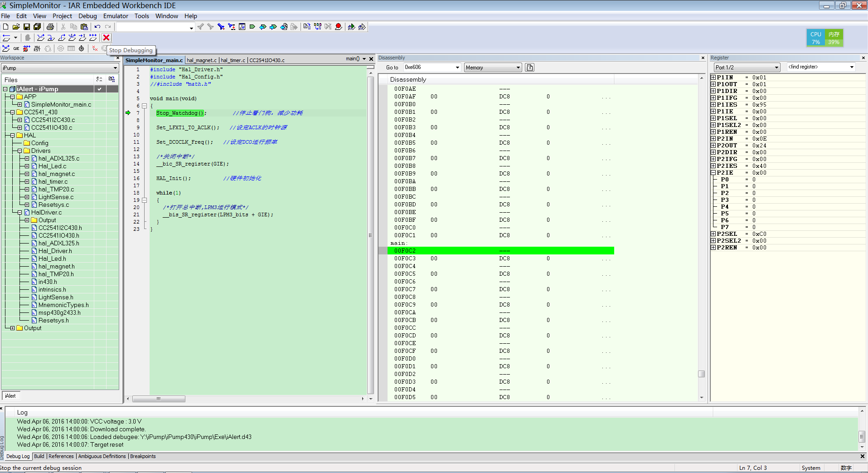The height and width of the screenshot is (473, 868).
Task: Open the Memory zone dropdown in Disassembly
Action: (x=518, y=68)
